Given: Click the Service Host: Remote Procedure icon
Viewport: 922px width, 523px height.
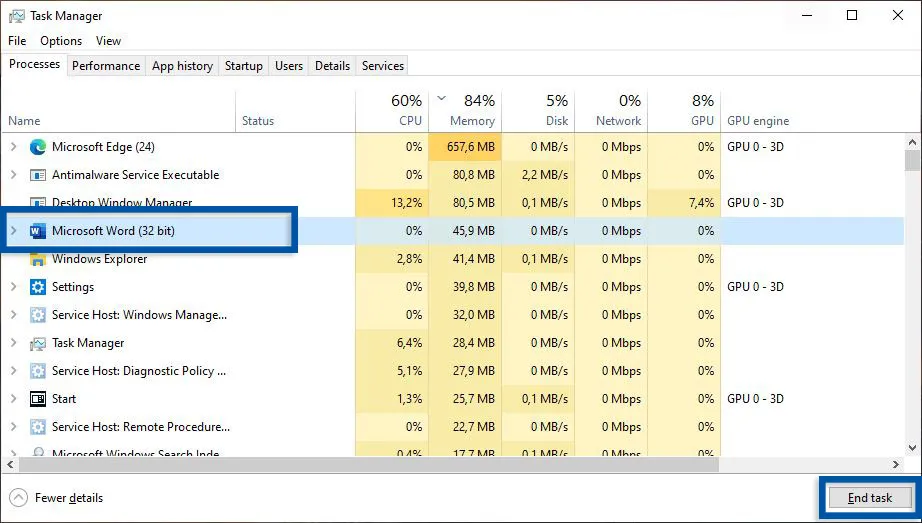Looking at the screenshot, I should tap(38, 427).
